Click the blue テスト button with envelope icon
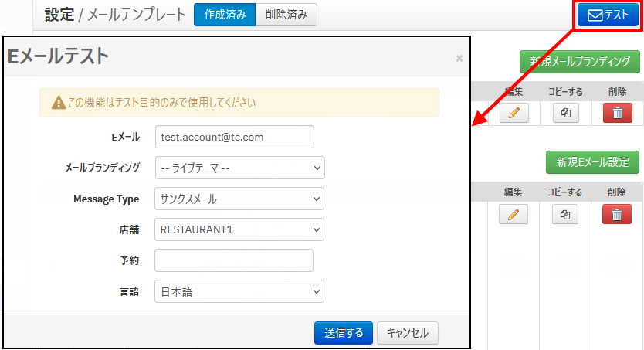Image resolution: width=644 pixels, height=350 pixels. coord(608,15)
